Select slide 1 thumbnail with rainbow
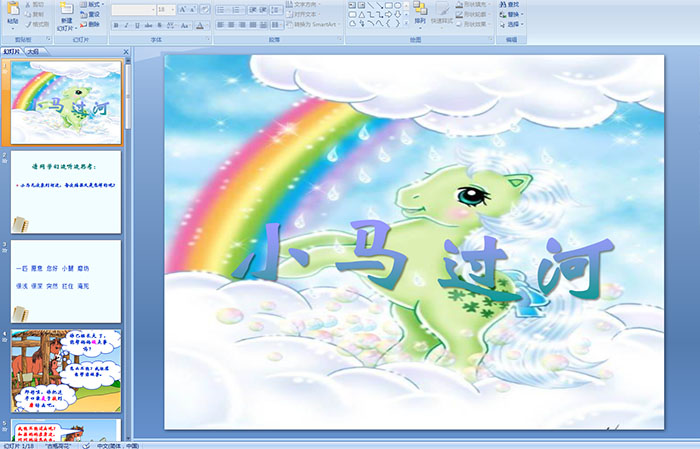 66,103
